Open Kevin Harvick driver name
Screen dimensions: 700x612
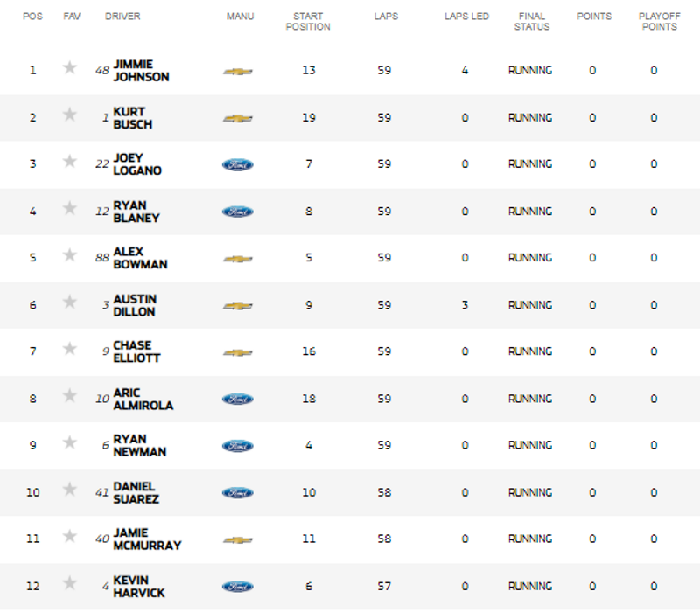coord(139,586)
